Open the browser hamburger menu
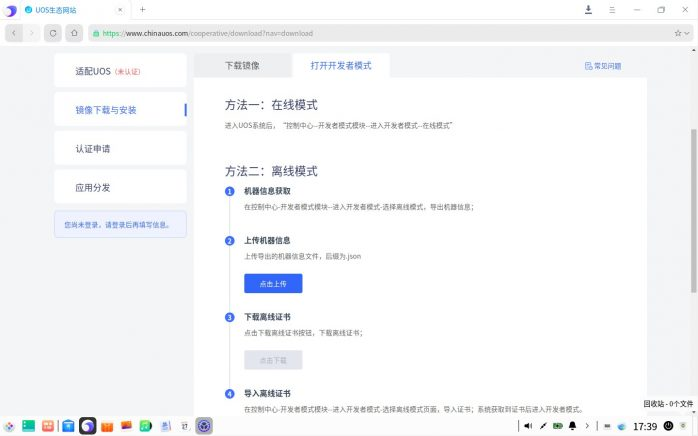This screenshot has width=698, height=436. click(x=612, y=9)
